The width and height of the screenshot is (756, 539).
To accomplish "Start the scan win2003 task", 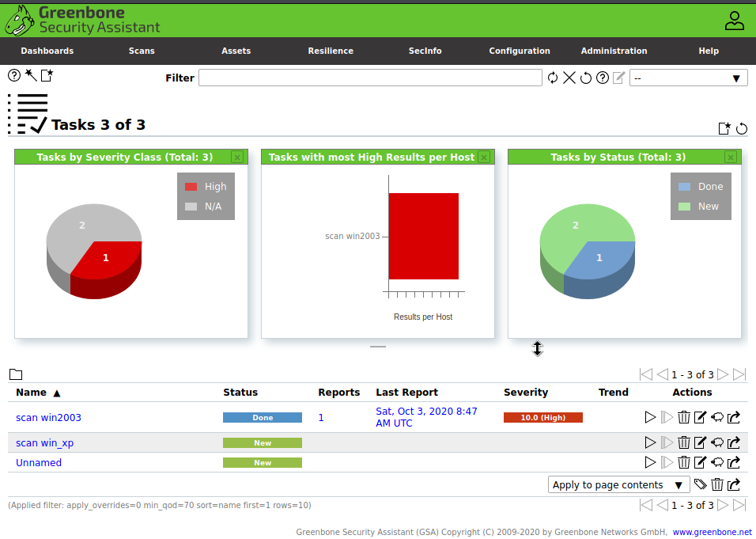I will [x=650, y=417].
